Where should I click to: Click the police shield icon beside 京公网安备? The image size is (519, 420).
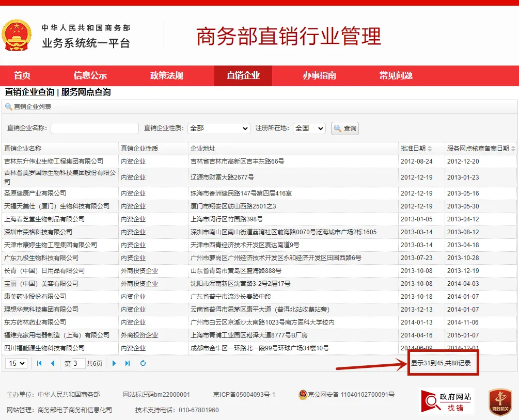[303, 394]
